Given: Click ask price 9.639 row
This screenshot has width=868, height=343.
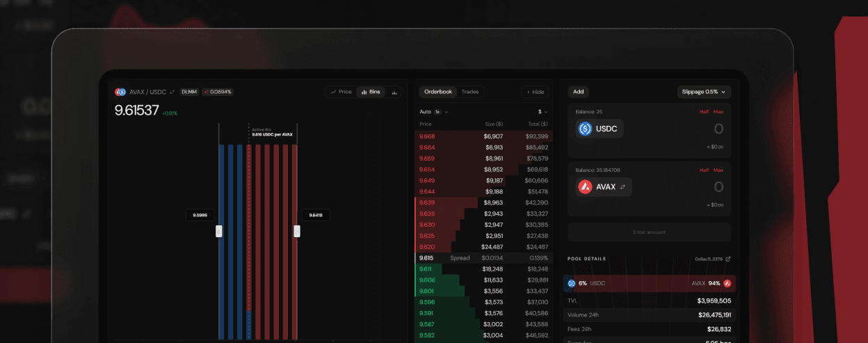Looking at the screenshot, I should [484, 202].
